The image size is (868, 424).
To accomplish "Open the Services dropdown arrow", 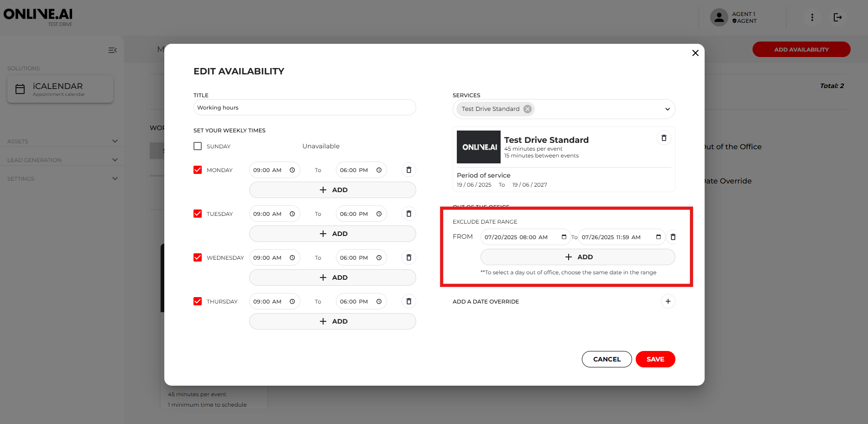I will tap(667, 109).
